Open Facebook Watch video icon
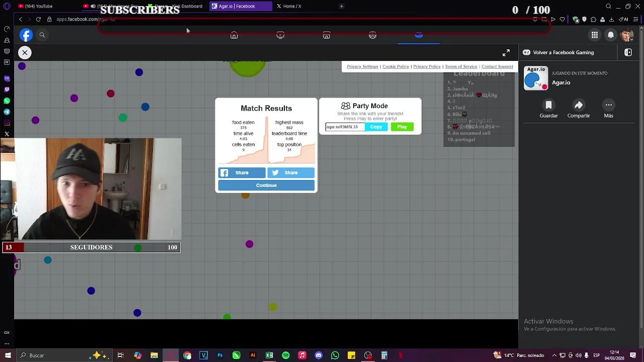 pos(280,35)
